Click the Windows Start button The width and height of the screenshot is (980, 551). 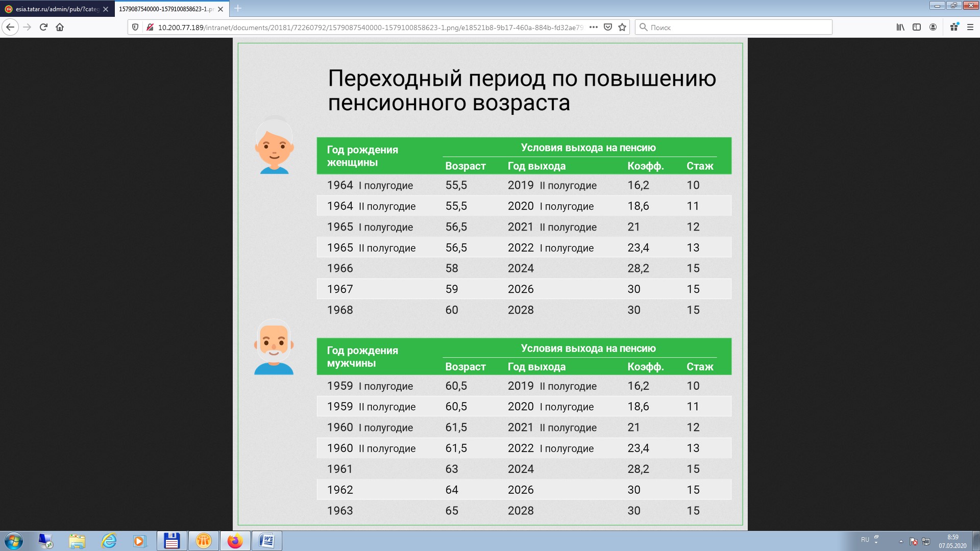(x=14, y=541)
